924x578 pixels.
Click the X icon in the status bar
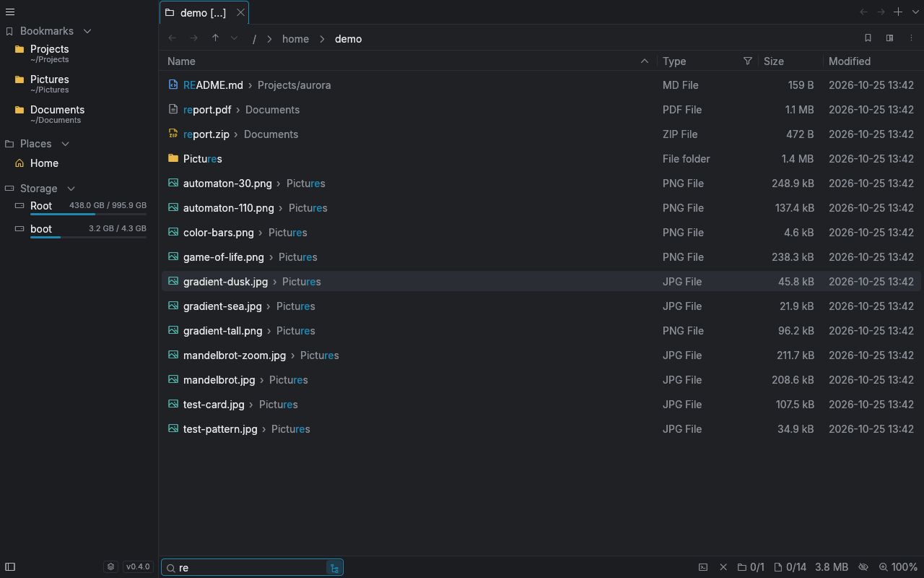pyautogui.click(x=723, y=567)
